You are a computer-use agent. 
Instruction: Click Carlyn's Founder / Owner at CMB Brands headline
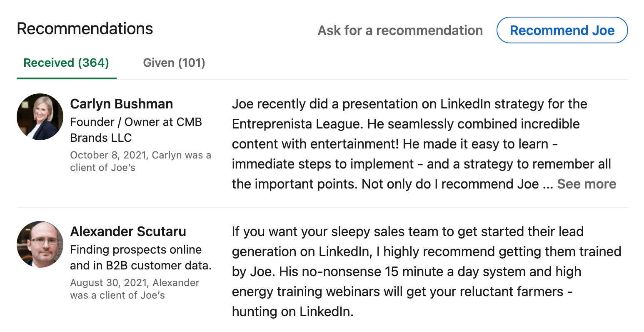coord(136,130)
